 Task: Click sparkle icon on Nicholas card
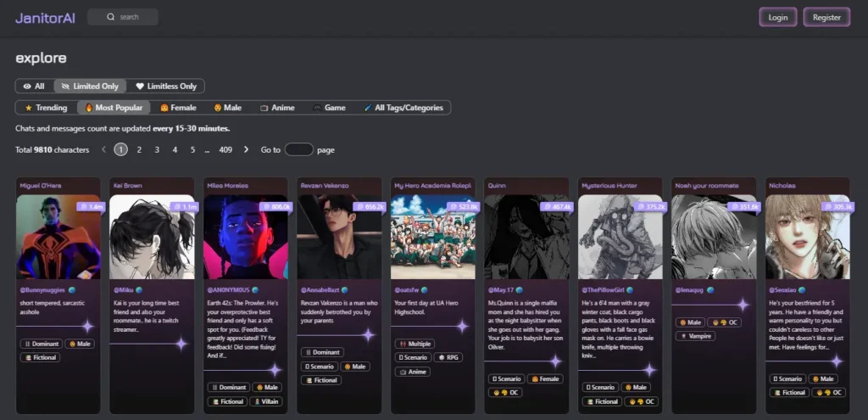[836, 361]
